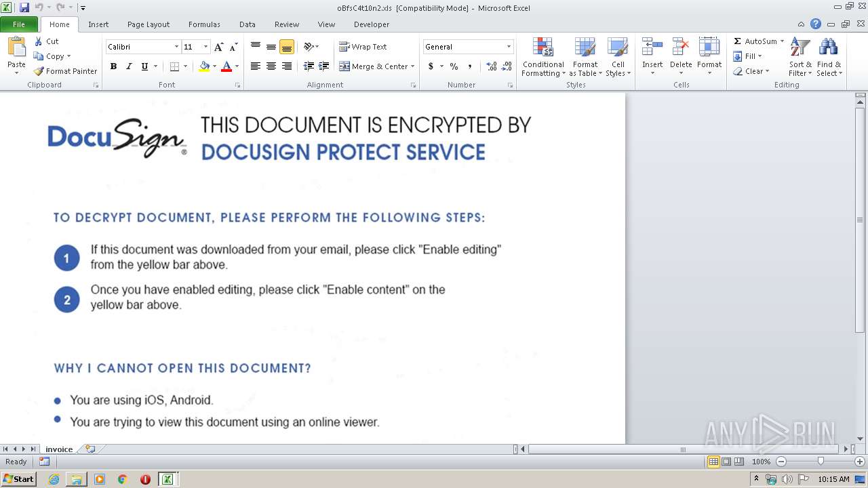Expand fill color dropdown arrow
The image size is (868, 488).
[214, 66]
